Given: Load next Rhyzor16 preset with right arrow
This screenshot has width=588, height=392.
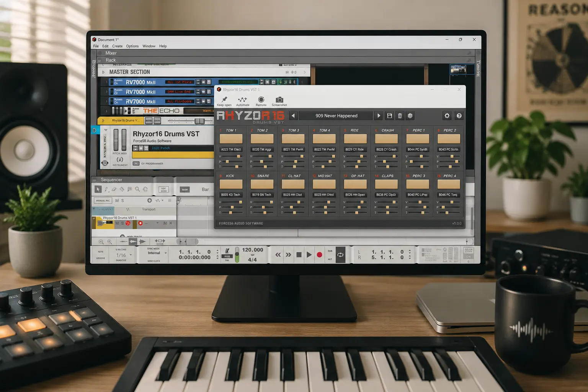Looking at the screenshot, I should click(x=379, y=116).
